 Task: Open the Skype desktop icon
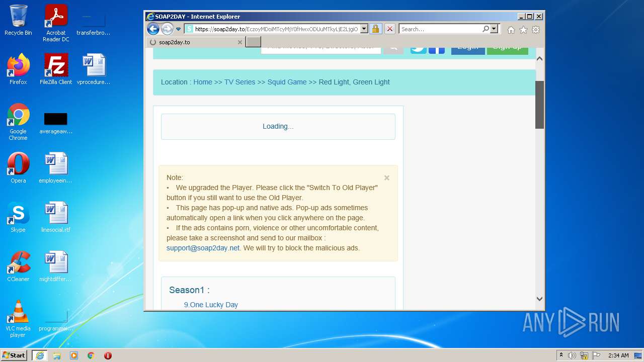point(18,217)
